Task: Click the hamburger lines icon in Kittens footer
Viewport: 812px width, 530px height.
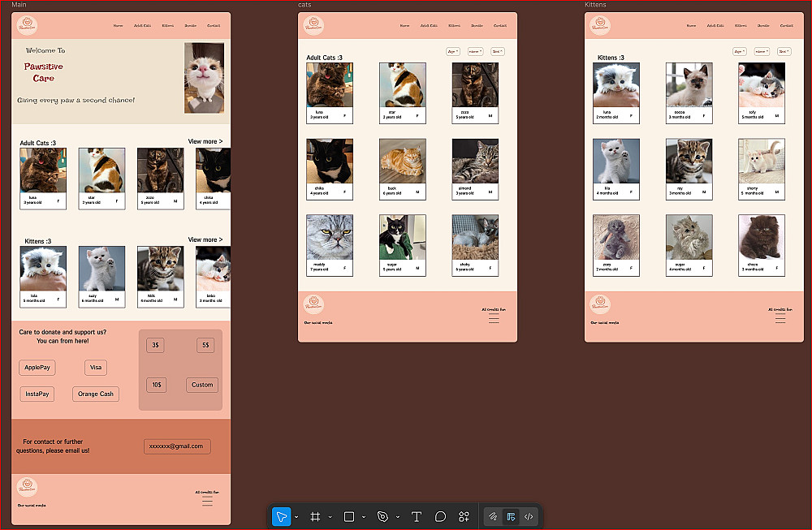Action: click(780, 319)
